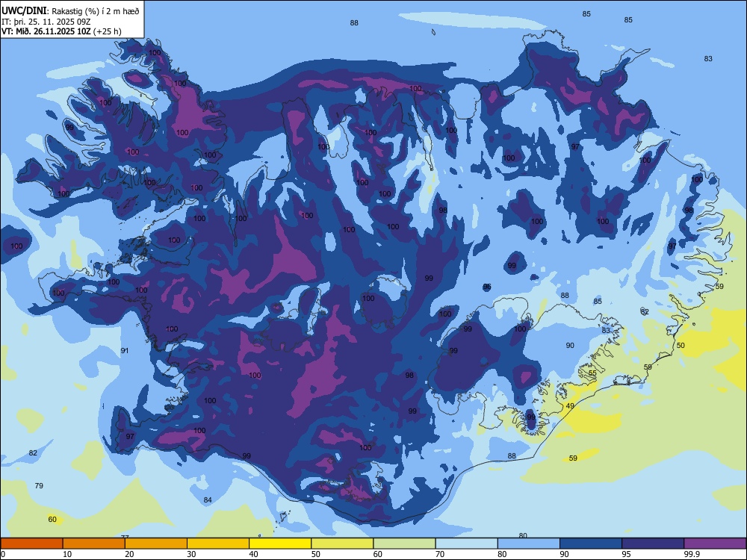
Task: Click the 70–80 pale blue legend swatch
Action: pyautogui.click(x=466, y=544)
